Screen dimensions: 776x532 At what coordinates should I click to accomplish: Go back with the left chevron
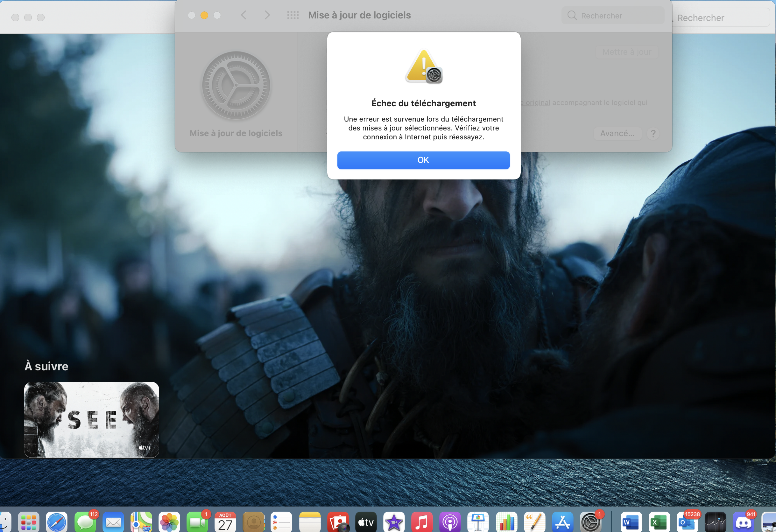(x=244, y=15)
